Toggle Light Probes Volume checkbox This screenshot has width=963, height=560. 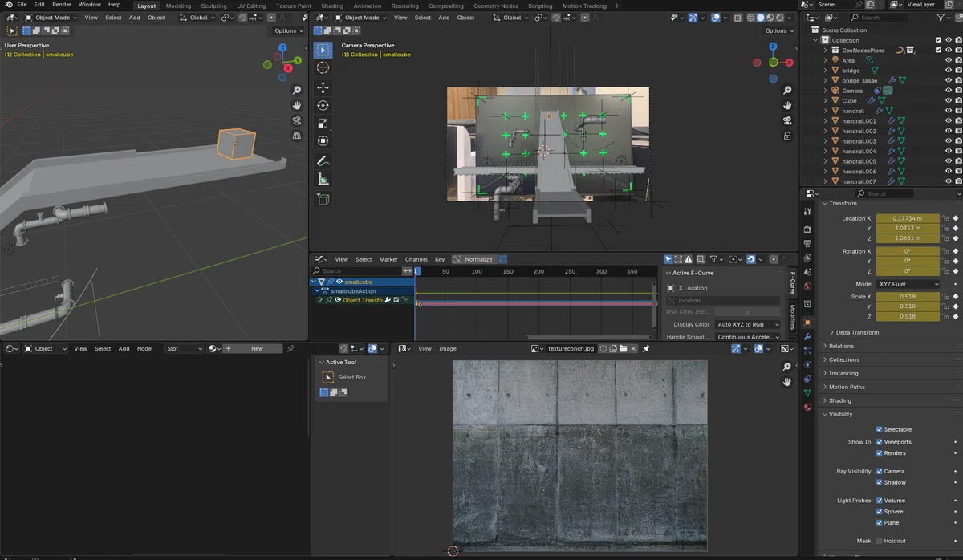880,501
